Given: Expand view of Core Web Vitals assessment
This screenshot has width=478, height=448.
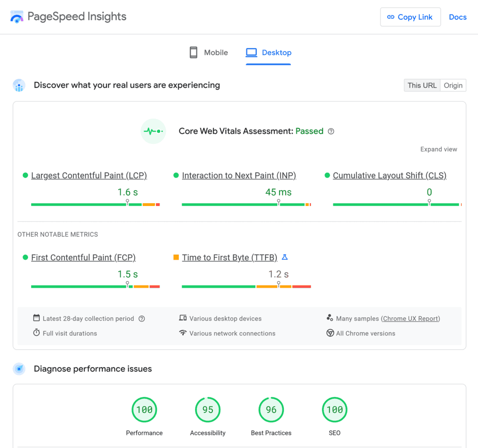Looking at the screenshot, I should pos(438,149).
